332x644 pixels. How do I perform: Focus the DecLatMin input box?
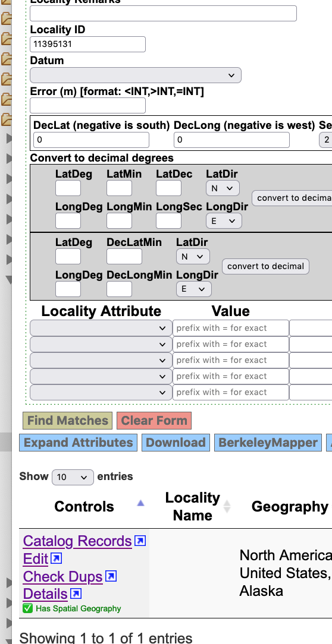[124, 256]
